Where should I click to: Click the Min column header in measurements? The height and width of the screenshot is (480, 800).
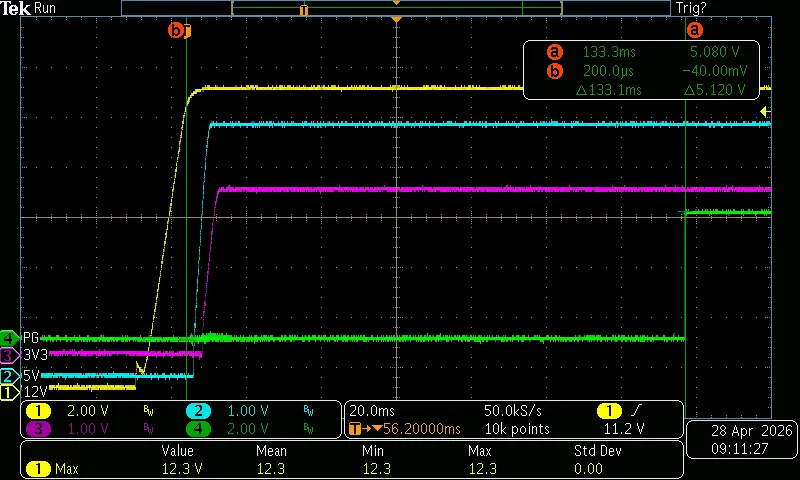(x=372, y=451)
